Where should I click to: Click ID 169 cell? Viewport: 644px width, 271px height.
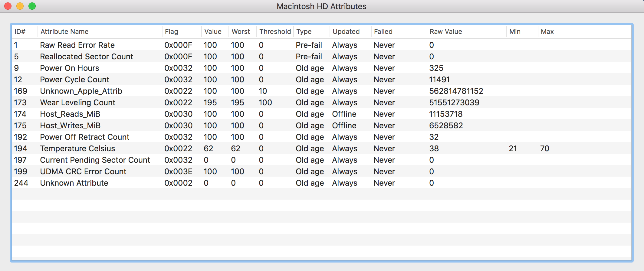[21, 91]
